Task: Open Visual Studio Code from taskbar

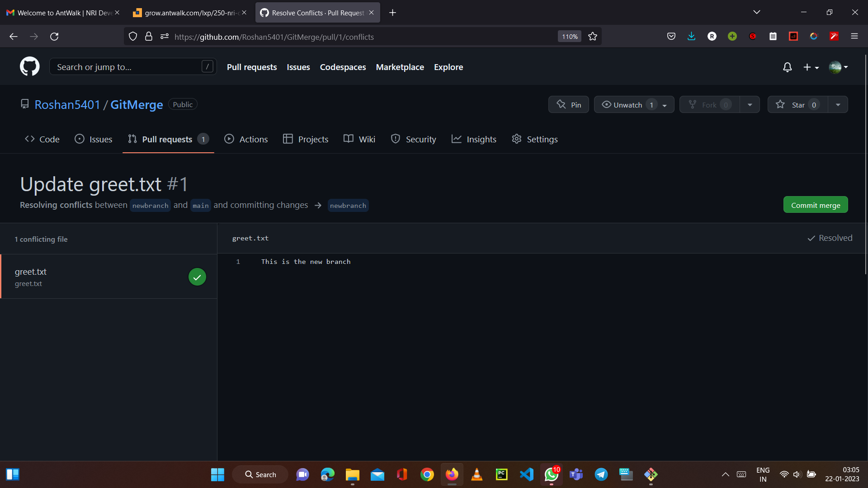Action: pyautogui.click(x=526, y=474)
